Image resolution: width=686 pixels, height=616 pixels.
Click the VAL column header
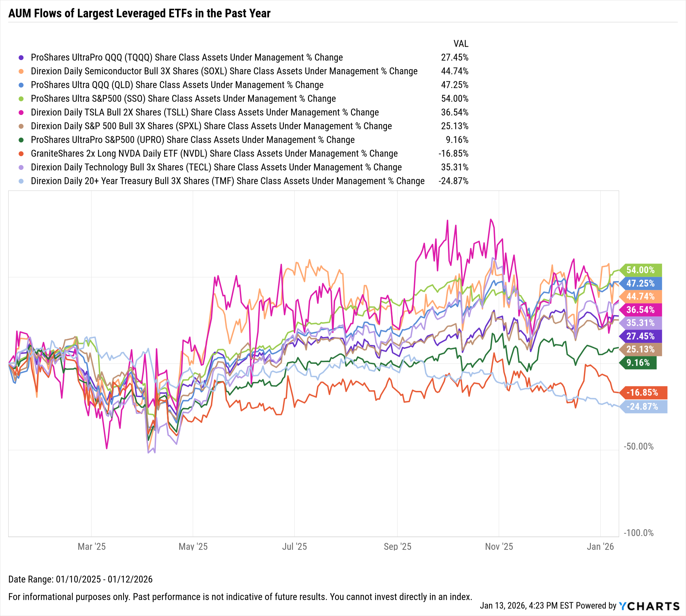(461, 44)
